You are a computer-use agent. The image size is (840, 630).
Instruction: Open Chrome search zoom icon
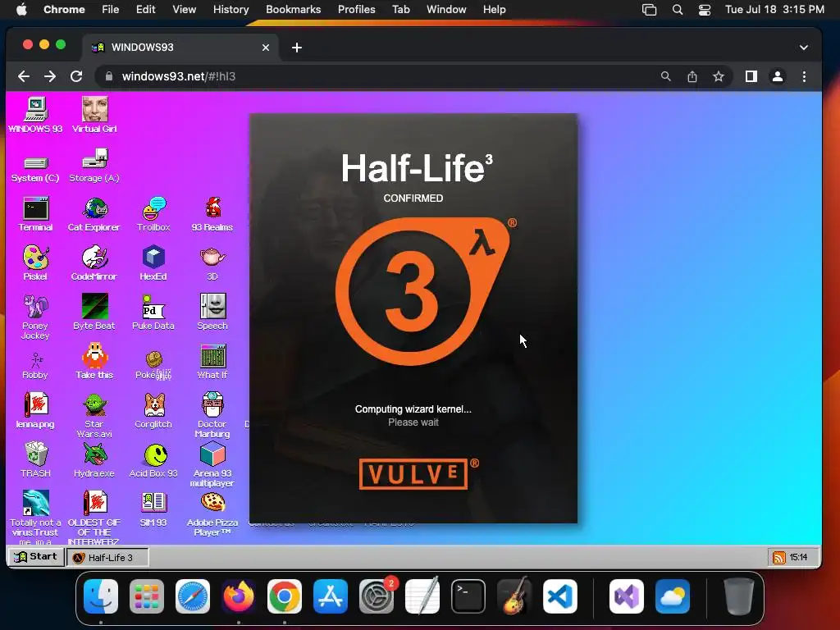click(665, 76)
